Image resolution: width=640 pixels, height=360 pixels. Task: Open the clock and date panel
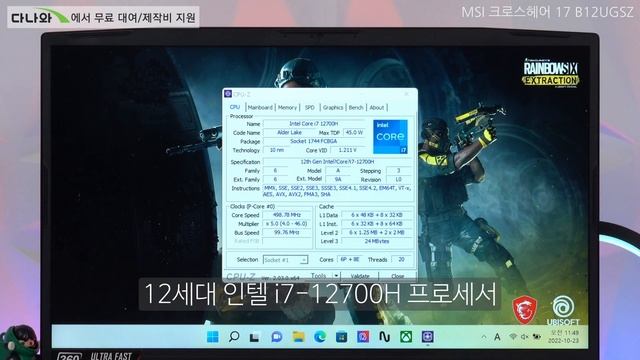564,337
